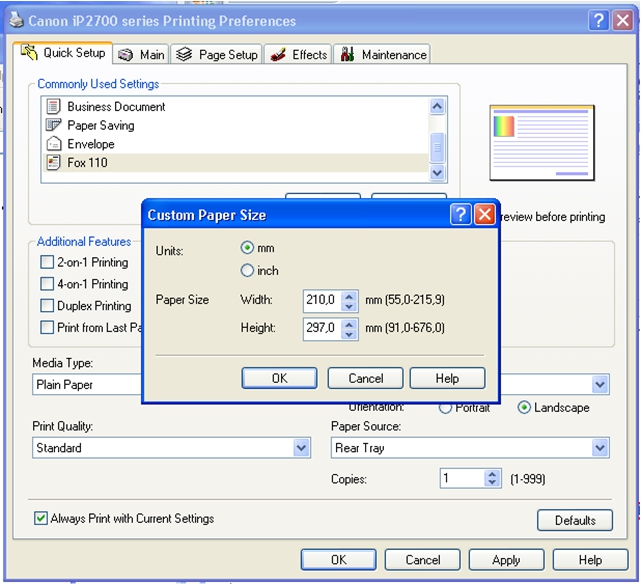Image resolution: width=641 pixels, height=584 pixels.
Task: Click the Custom Paper Size help icon
Action: [x=460, y=215]
